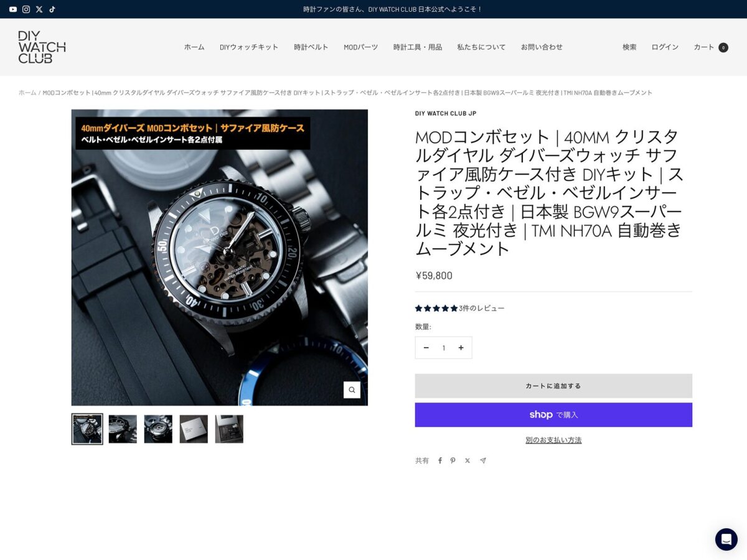Open the TikTok social link

(52, 9)
